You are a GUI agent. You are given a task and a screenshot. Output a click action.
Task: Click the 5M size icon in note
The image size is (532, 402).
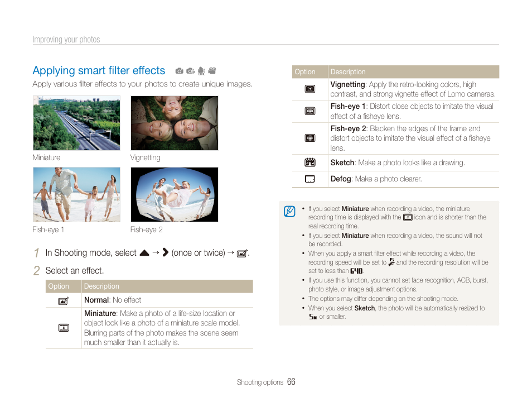313,317
